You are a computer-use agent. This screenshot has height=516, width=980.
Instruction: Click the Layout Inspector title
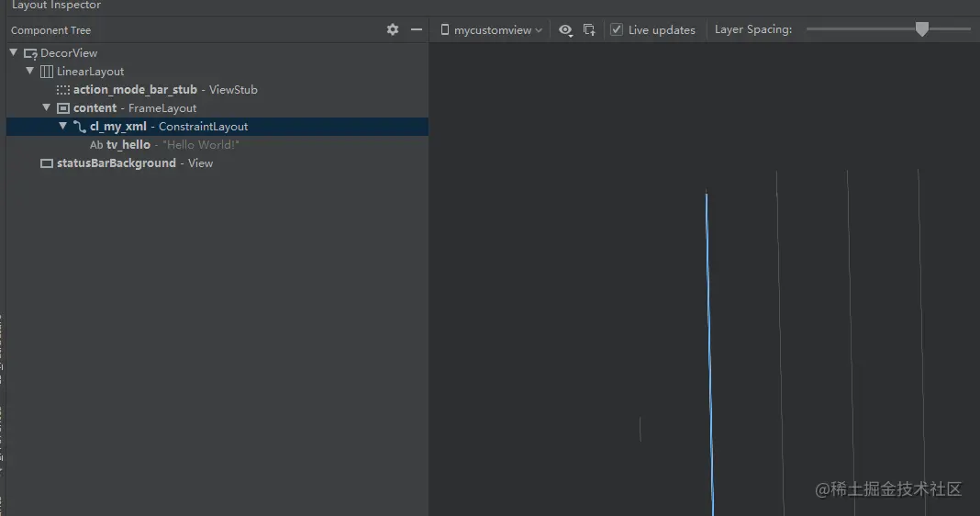[56, 6]
